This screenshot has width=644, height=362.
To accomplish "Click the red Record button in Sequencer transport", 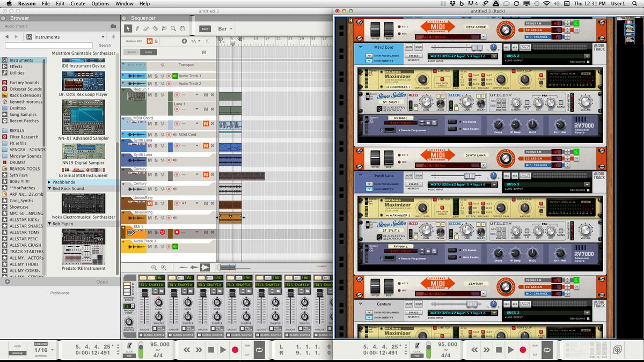I will pos(235,350).
